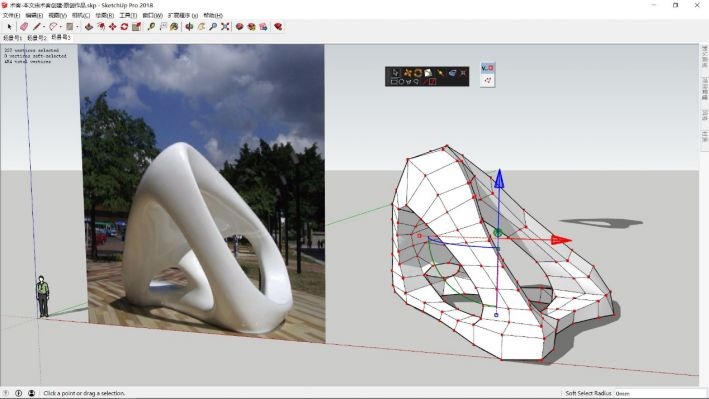Choose the Zoom magnifier tool

point(213,27)
